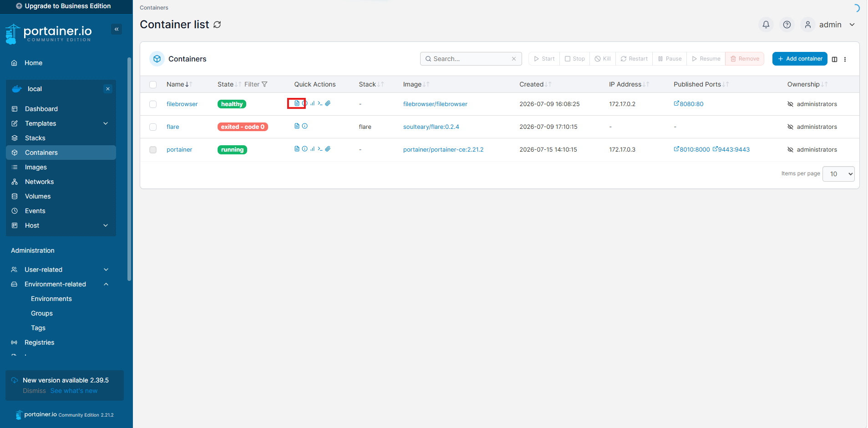Check the flare row checkbox
Image resolution: width=868 pixels, height=428 pixels.
tap(153, 127)
